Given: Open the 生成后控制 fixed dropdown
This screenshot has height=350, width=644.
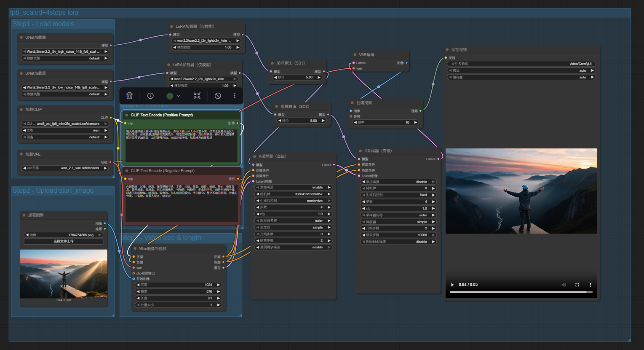Looking at the screenshot, I should click(398, 195).
